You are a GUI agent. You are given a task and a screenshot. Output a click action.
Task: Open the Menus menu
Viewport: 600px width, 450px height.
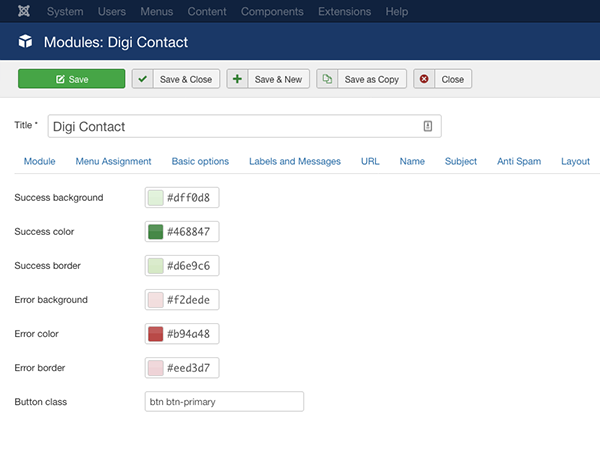[x=157, y=11]
